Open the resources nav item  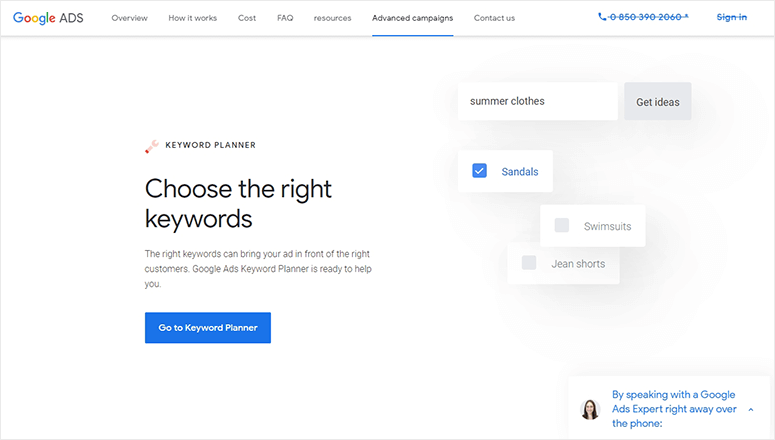[x=333, y=18]
